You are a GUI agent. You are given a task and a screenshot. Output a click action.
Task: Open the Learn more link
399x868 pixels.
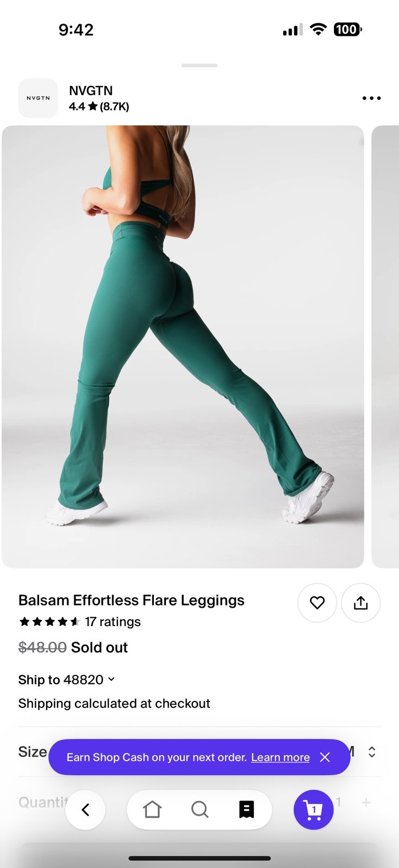click(280, 757)
